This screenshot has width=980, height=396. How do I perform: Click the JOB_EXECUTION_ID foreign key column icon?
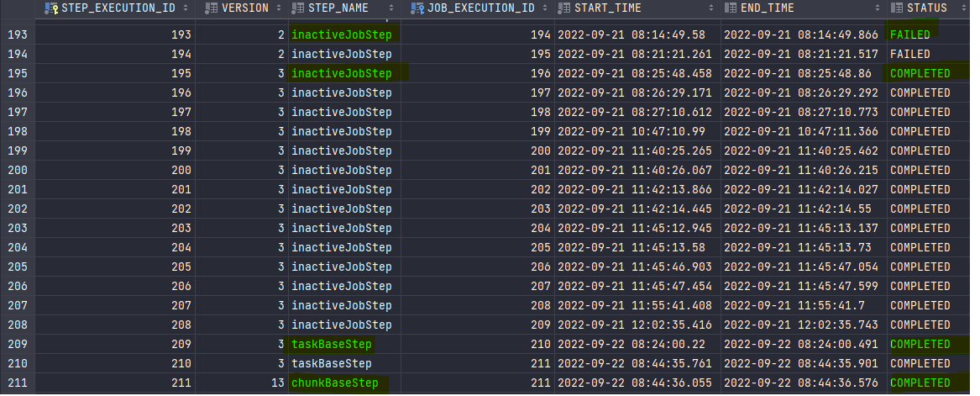(417, 8)
